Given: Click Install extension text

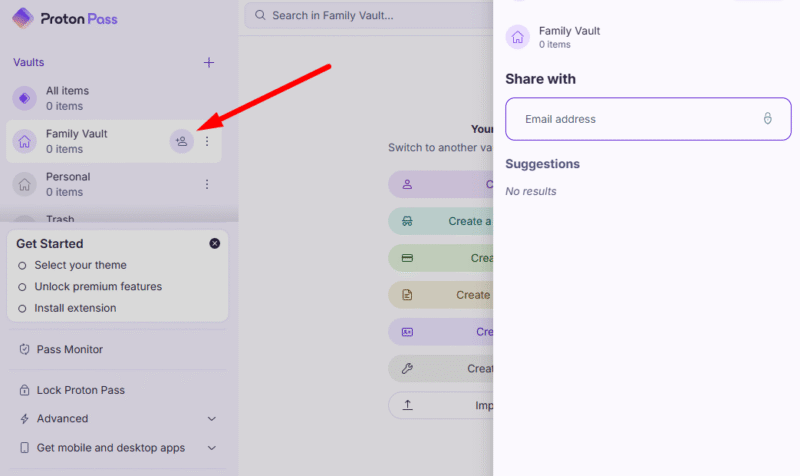Looking at the screenshot, I should [x=75, y=308].
